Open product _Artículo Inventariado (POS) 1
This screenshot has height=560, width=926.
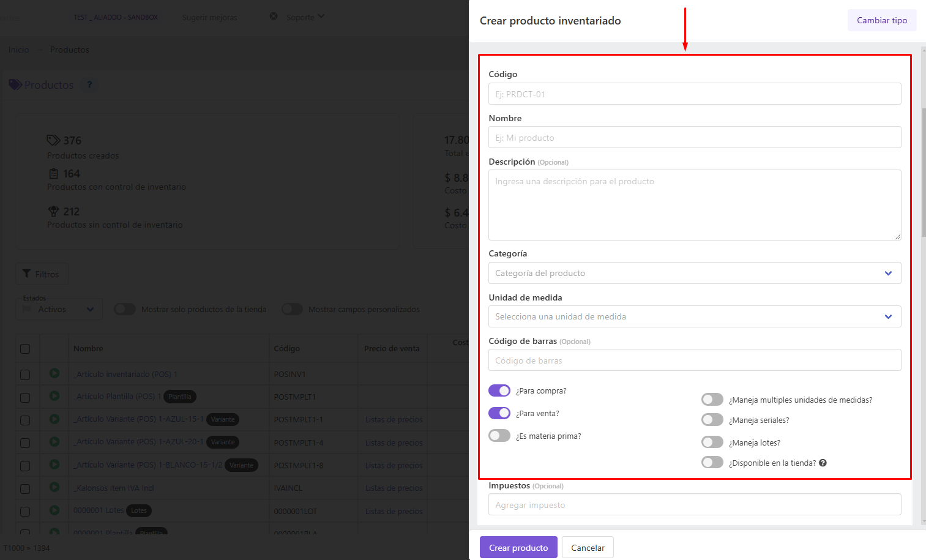tap(125, 374)
